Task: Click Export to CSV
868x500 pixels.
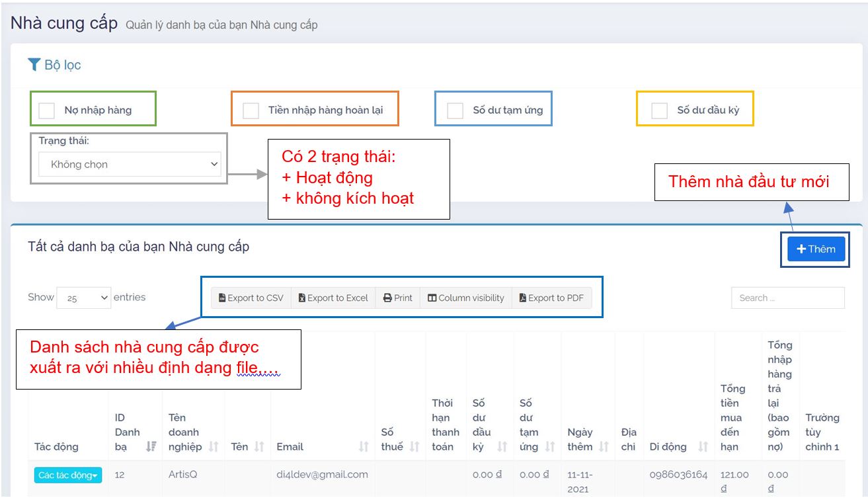Action: click(251, 298)
